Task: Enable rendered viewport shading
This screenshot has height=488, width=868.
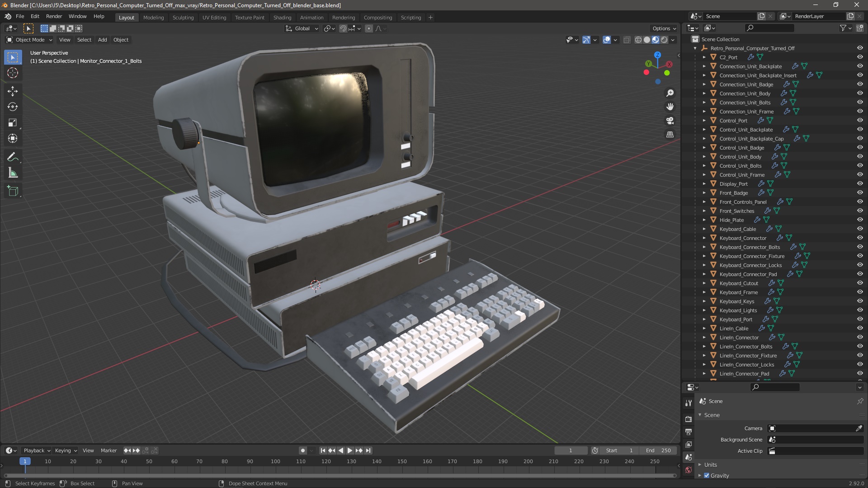Action: [x=664, y=40]
